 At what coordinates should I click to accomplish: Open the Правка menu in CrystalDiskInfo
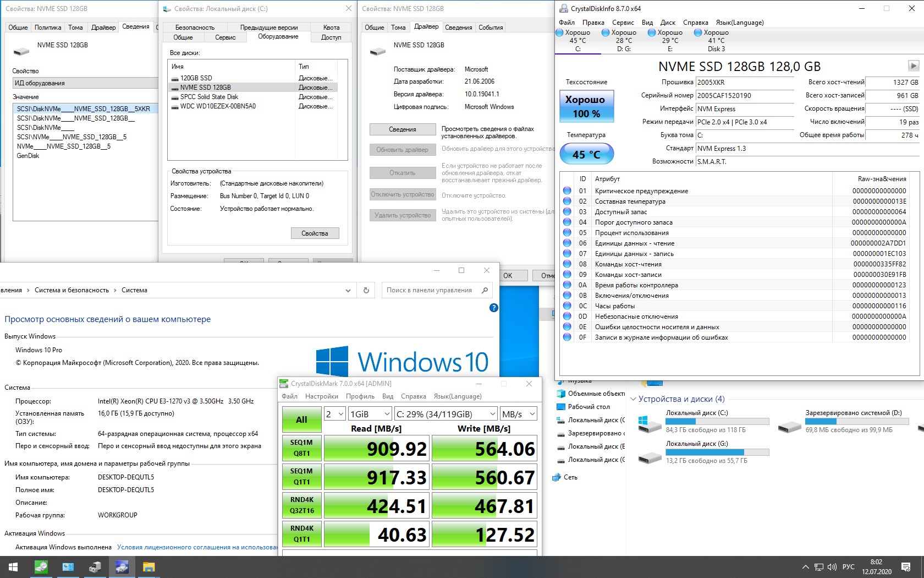click(593, 23)
